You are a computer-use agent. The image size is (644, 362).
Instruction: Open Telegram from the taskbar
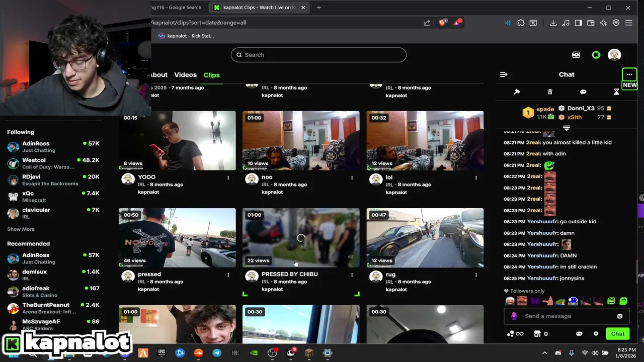[x=217, y=353]
